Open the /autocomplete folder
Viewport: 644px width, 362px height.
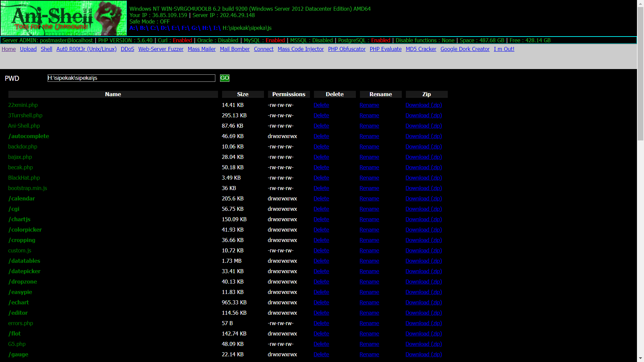tap(29, 136)
